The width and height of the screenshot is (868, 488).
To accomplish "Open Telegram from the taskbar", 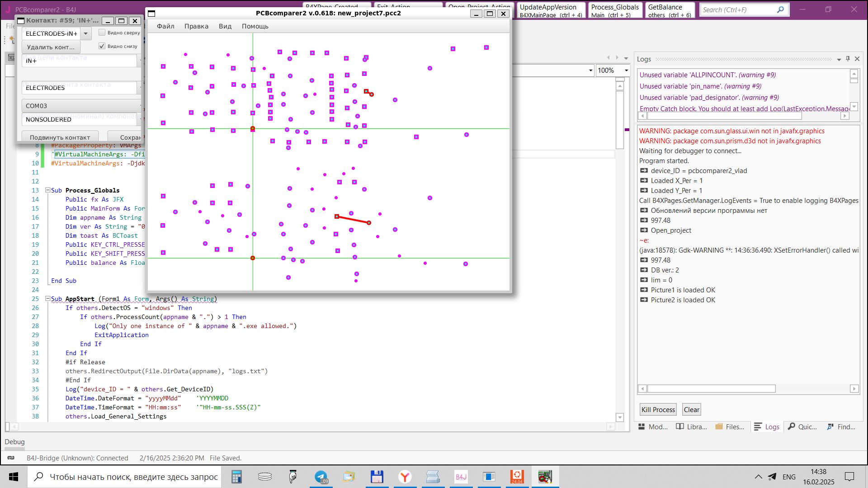I will pos(321,477).
